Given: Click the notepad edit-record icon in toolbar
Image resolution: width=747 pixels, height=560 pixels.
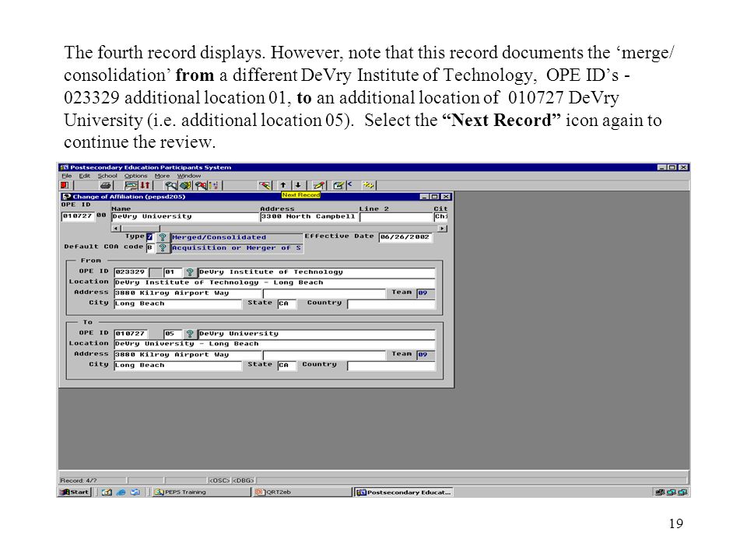Looking at the screenshot, I should tap(338, 185).
